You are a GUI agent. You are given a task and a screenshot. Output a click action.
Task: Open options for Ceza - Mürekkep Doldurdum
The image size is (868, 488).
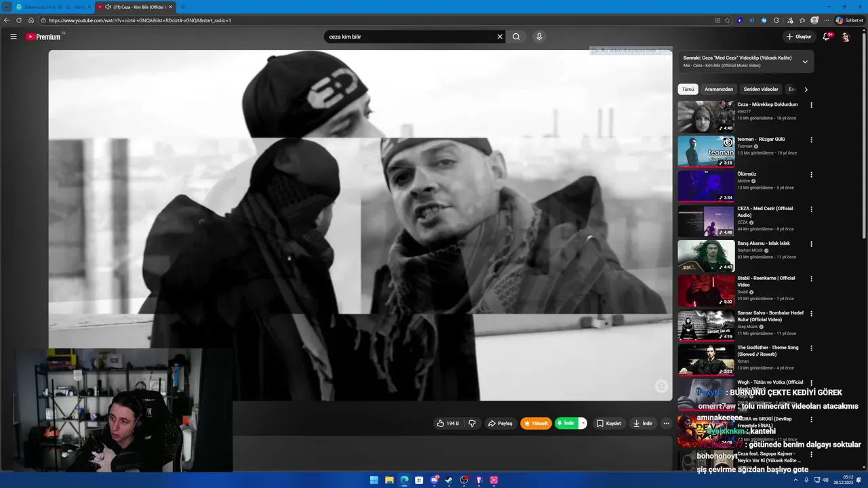click(x=811, y=105)
